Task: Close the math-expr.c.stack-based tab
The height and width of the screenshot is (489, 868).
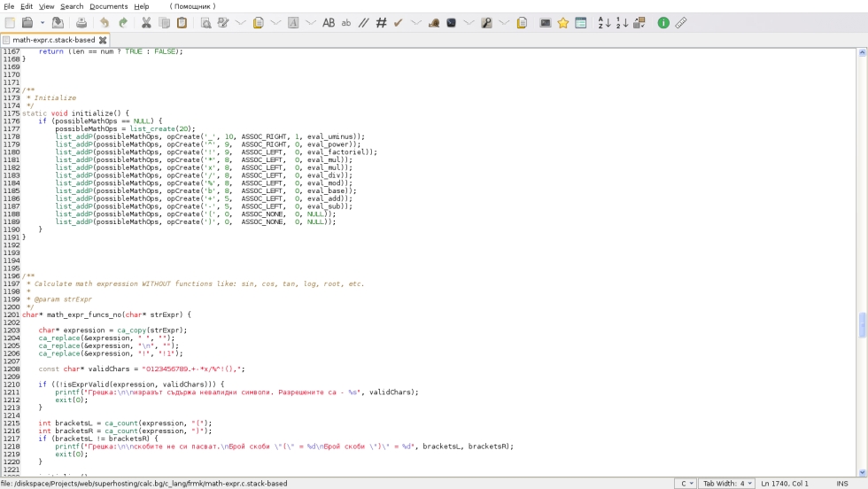Action: pos(103,40)
